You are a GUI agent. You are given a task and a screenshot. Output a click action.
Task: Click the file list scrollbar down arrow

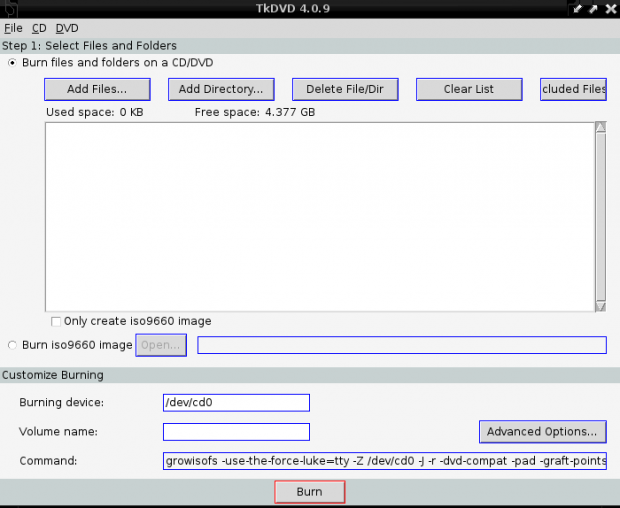click(x=601, y=307)
